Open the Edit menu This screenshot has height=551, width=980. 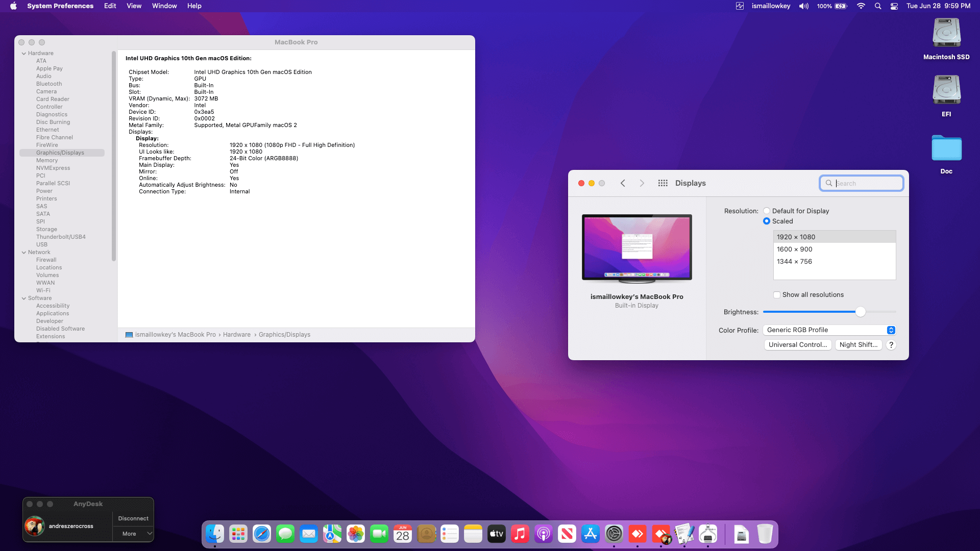[x=110, y=6]
